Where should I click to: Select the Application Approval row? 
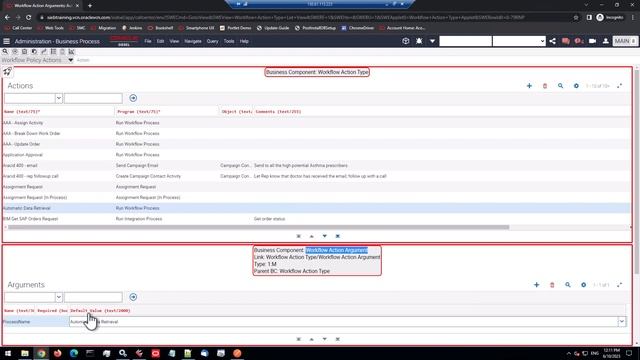(316, 155)
